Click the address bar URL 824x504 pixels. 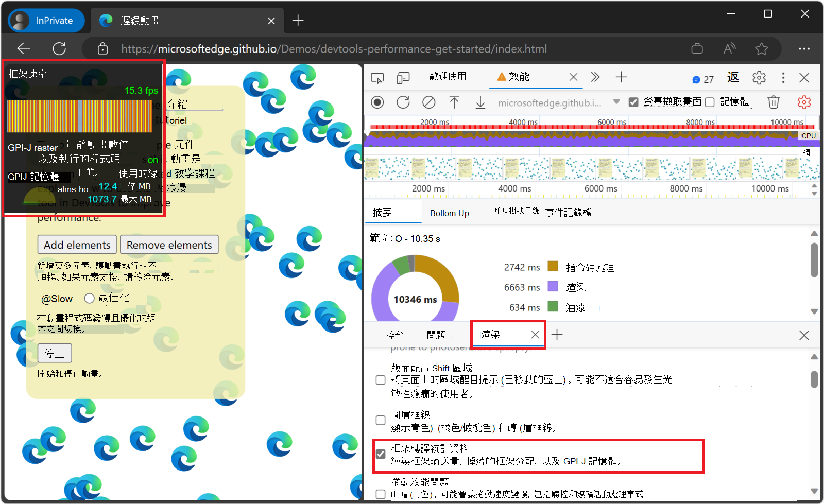pyautogui.click(x=334, y=49)
